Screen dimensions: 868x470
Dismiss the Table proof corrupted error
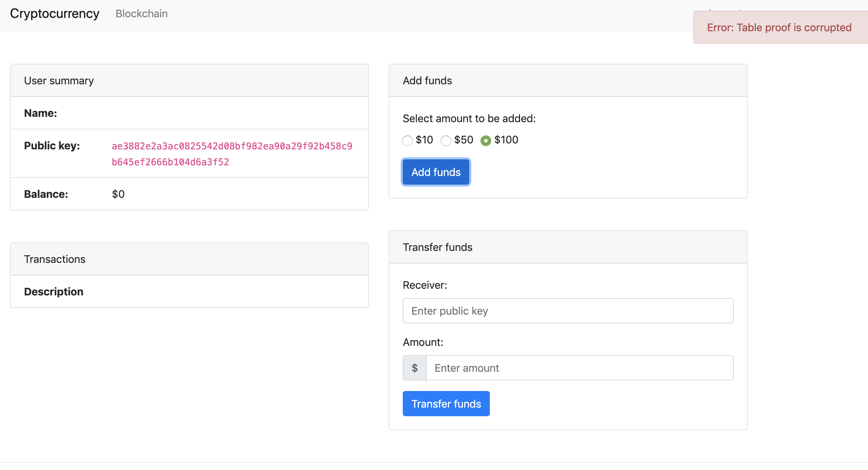779,28
